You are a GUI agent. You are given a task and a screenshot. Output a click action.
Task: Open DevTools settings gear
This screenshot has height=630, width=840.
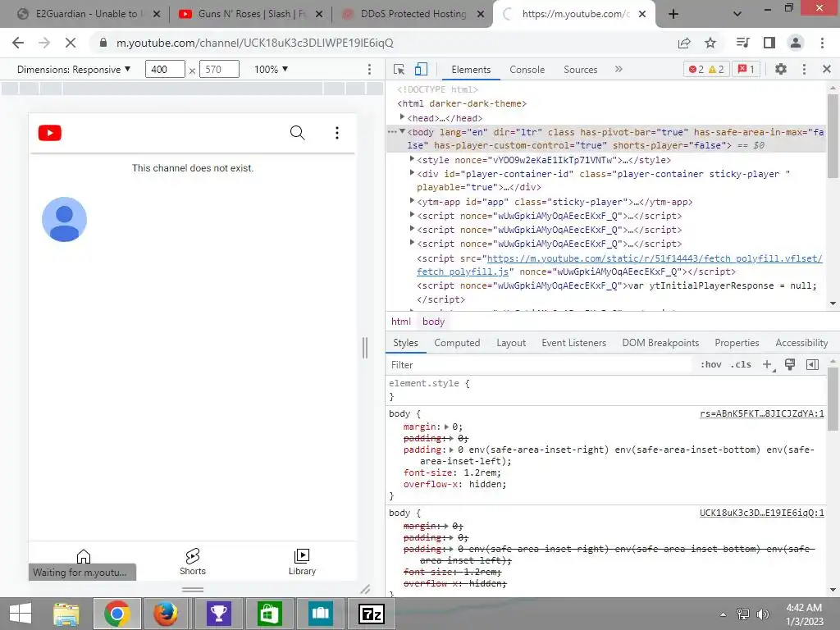(781, 69)
